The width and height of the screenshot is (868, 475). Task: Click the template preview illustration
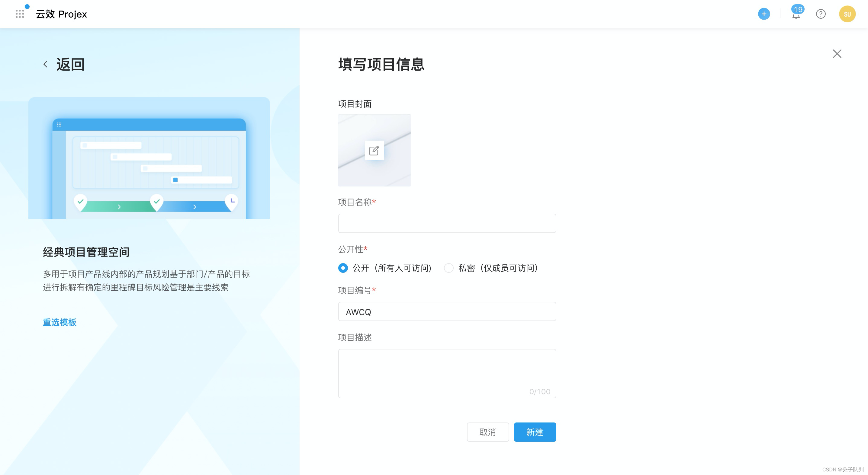point(149,158)
